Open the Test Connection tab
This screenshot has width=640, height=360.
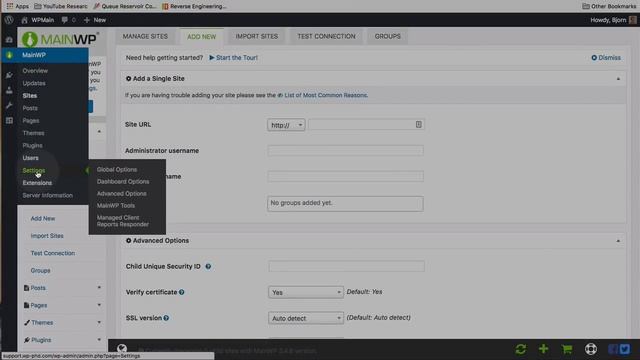(x=327, y=36)
